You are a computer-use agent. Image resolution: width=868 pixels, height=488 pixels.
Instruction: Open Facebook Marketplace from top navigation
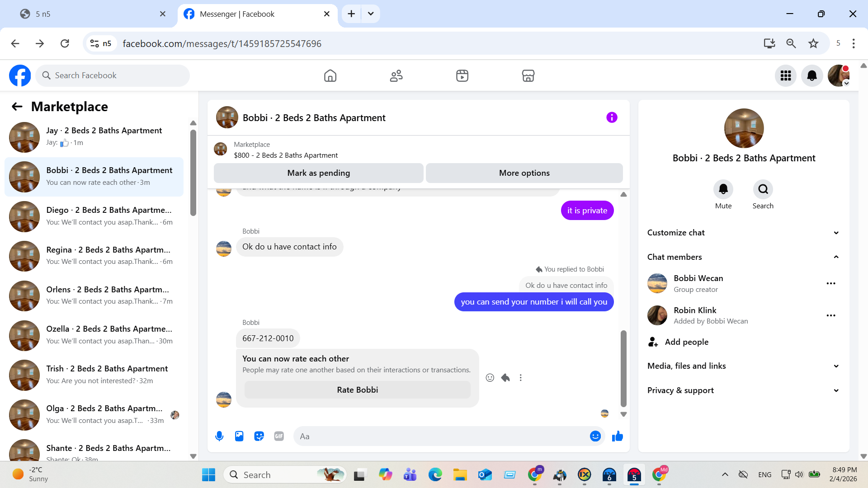point(528,75)
